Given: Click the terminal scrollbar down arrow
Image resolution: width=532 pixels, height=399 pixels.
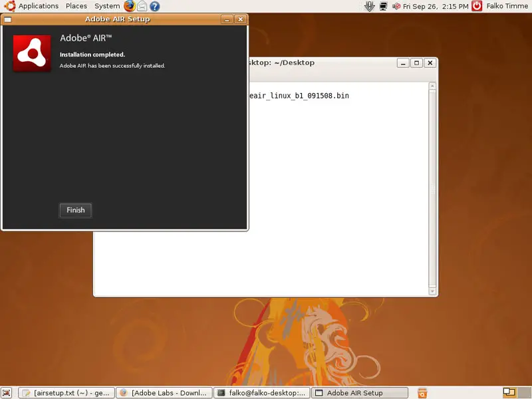Looking at the screenshot, I should (x=432, y=291).
